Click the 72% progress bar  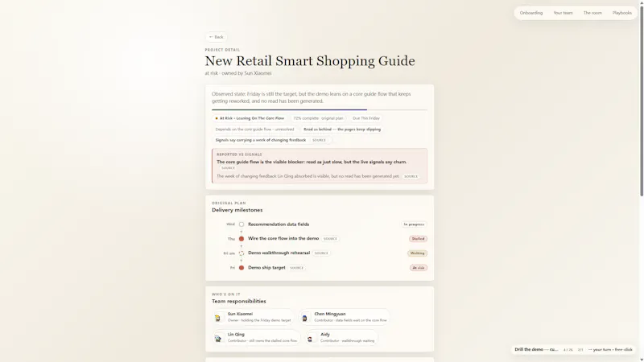pos(319,109)
